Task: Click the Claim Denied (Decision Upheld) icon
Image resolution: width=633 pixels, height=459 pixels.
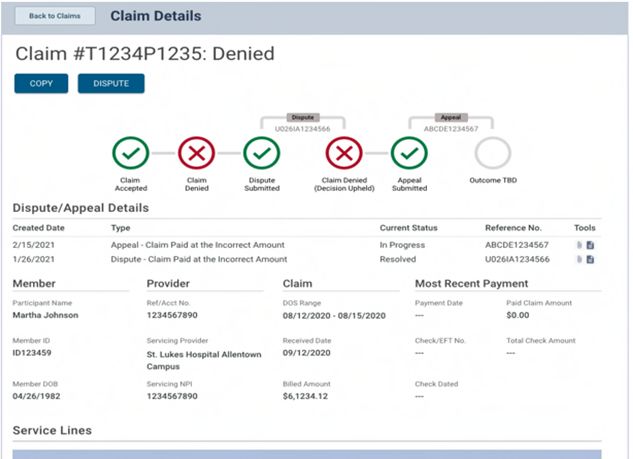Action: click(344, 154)
